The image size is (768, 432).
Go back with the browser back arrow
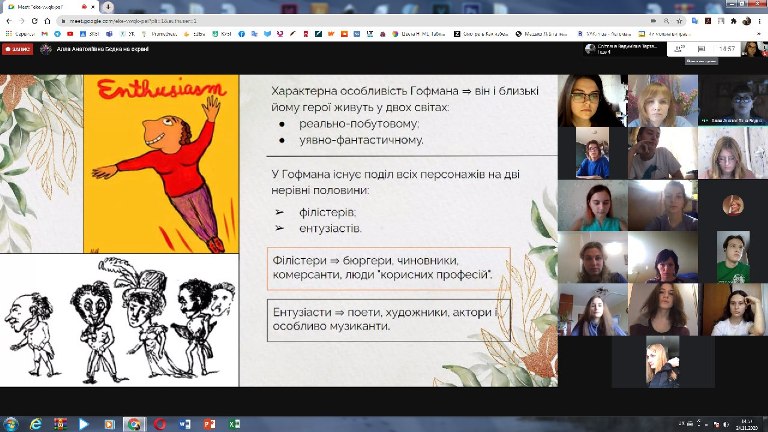(9, 21)
